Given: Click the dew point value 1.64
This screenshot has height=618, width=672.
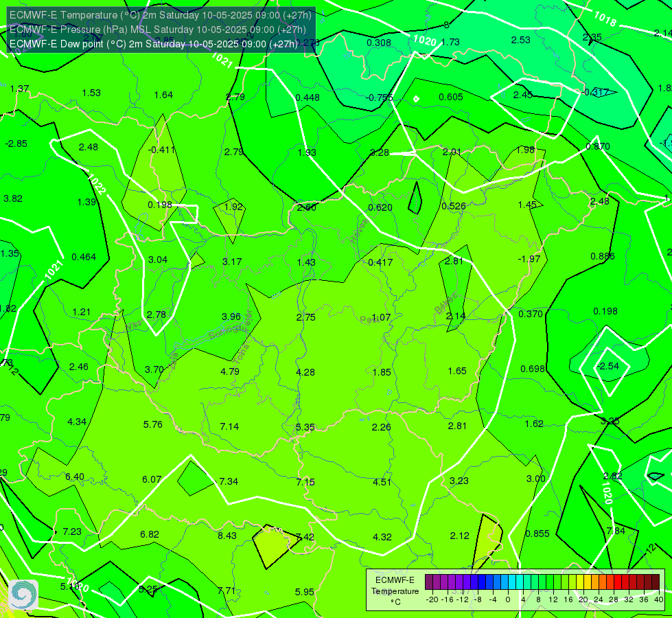Looking at the screenshot, I should (x=163, y=95).
